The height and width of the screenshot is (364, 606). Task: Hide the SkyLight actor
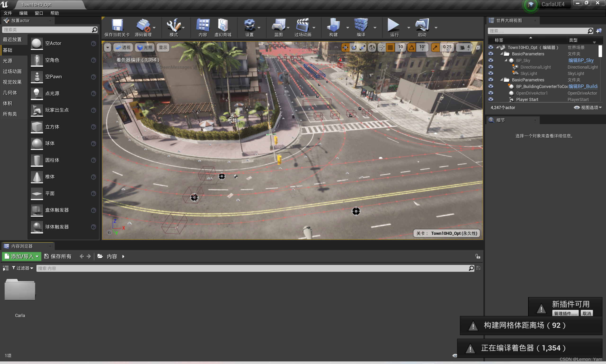491,73
